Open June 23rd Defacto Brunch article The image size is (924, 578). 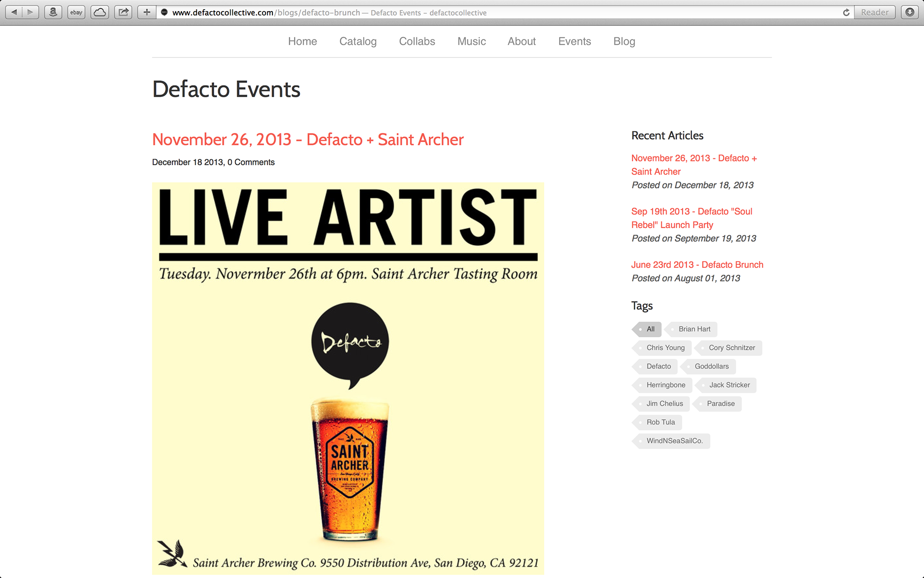point(697,265)
